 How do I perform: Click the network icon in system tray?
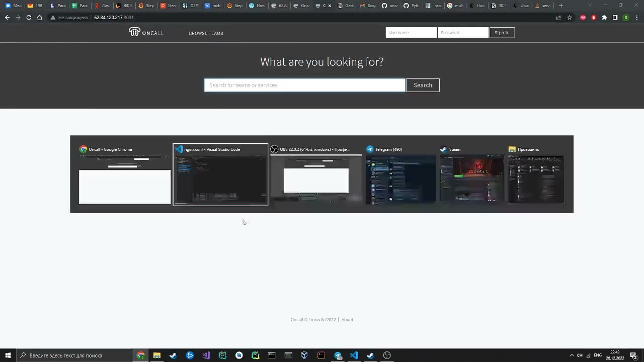point(588,355)
